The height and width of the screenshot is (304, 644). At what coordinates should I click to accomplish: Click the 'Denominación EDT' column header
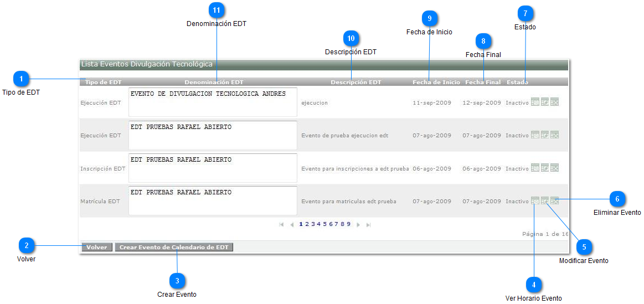click(x=214, y=82)
